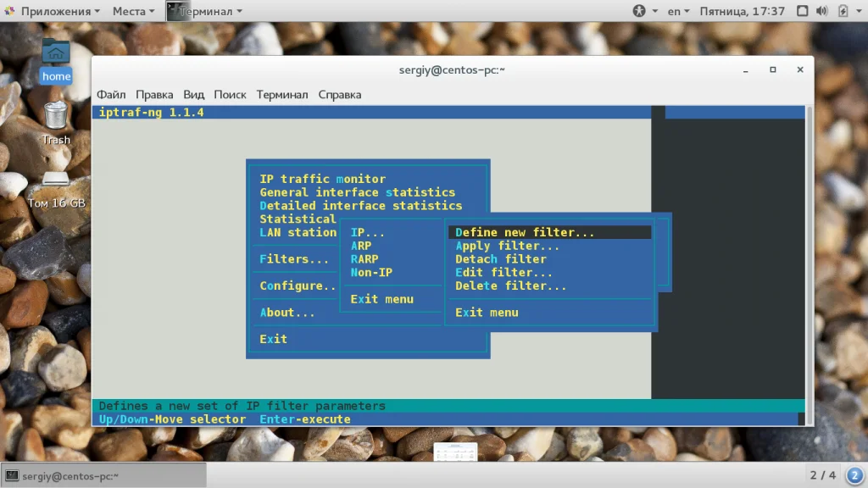Select the LAN station monitor entry

click(x=298, y=232)
